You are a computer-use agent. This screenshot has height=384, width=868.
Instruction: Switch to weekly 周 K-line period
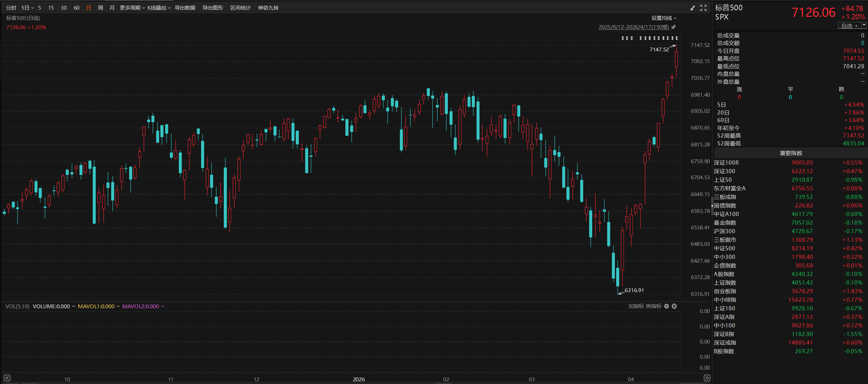[100, 8]
